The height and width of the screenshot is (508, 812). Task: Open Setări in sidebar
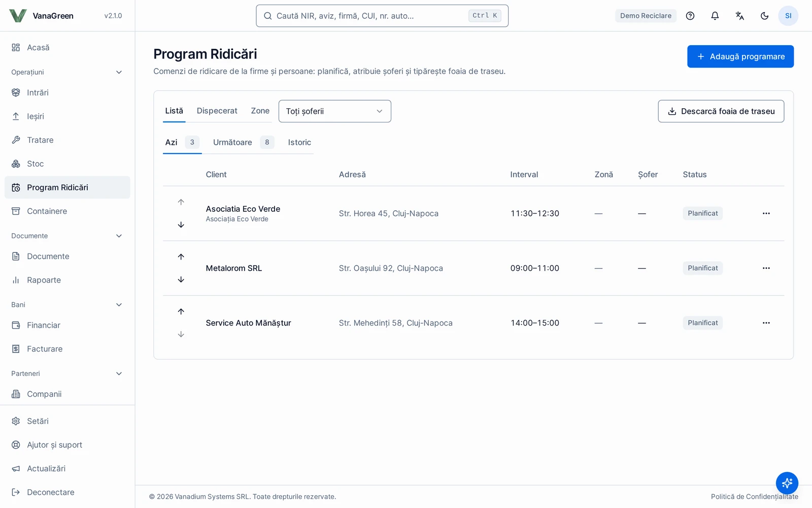tap(67, 421)
